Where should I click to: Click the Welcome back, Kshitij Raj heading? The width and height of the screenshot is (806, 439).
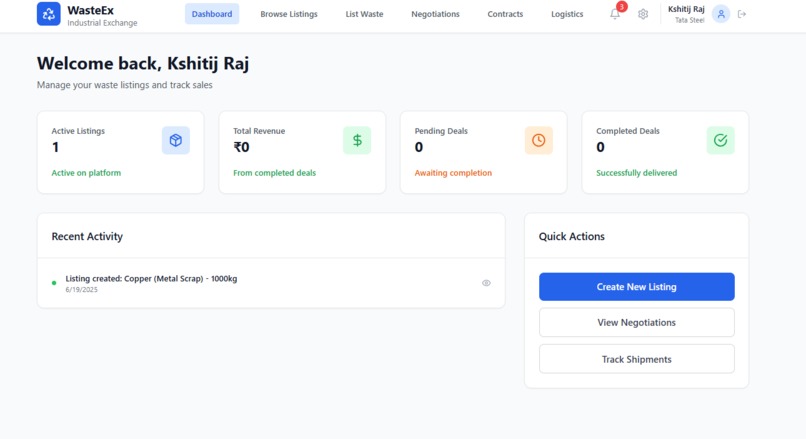(143, 63)
